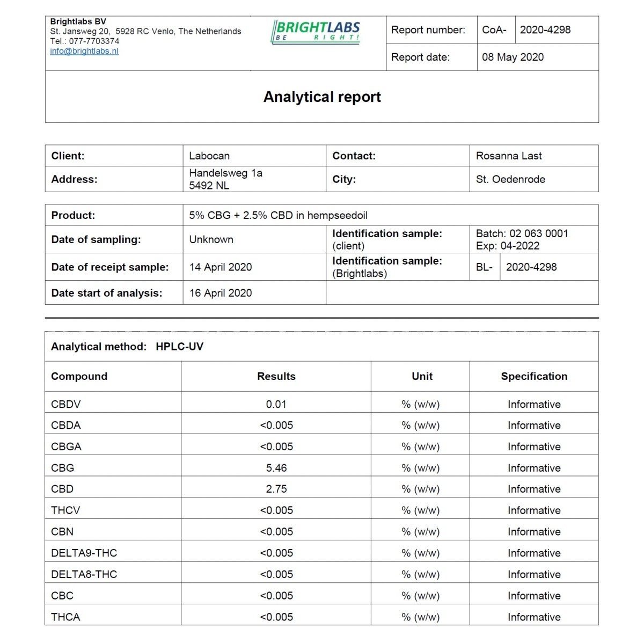The height and width of the screenshot is (644, 644).
Task: Click the 'Date of receipt sample:' label
Action: pos(110,267)
